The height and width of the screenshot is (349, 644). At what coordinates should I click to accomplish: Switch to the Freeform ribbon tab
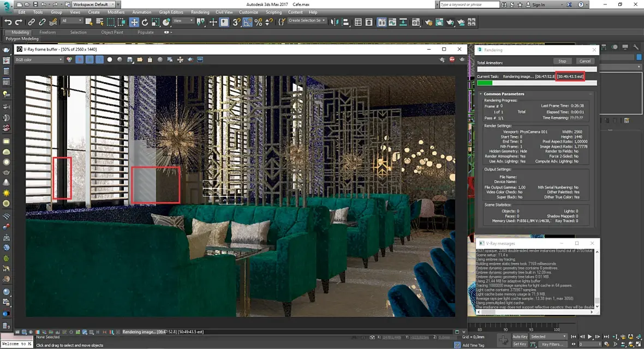47,32
